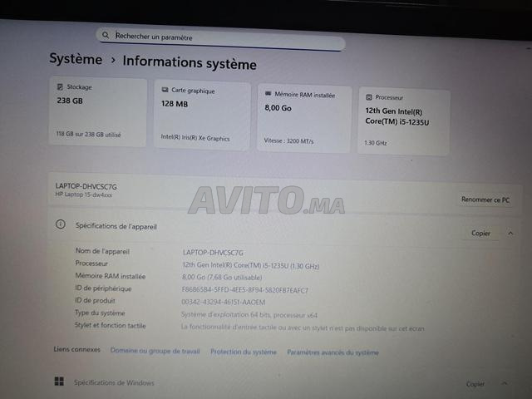The width and height of the screenshot is (532, 399).
Task: Click 'ID de périphérique' label
Action: [x=103, y=288]
